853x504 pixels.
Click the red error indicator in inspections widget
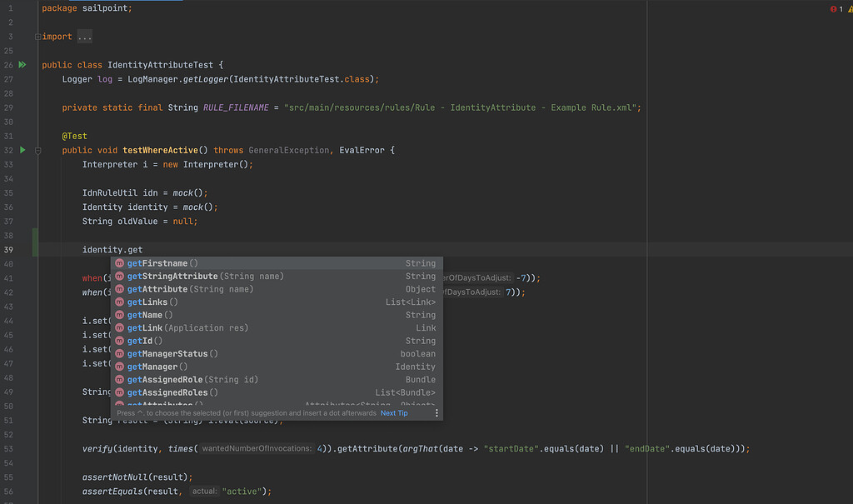point(833,8)
